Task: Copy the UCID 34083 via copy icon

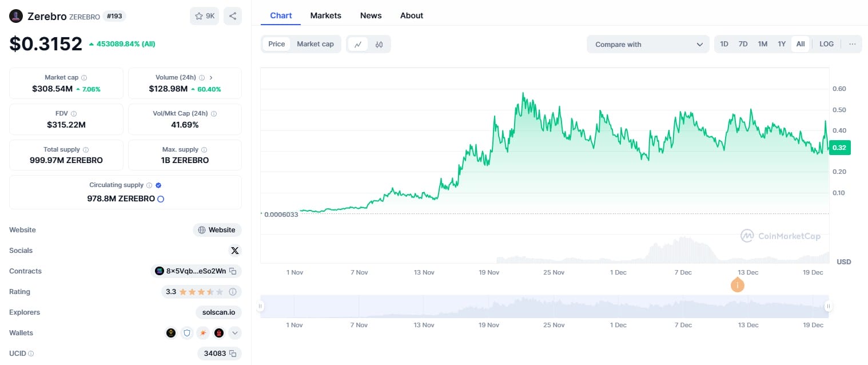Action: click(x=233, y=354)
